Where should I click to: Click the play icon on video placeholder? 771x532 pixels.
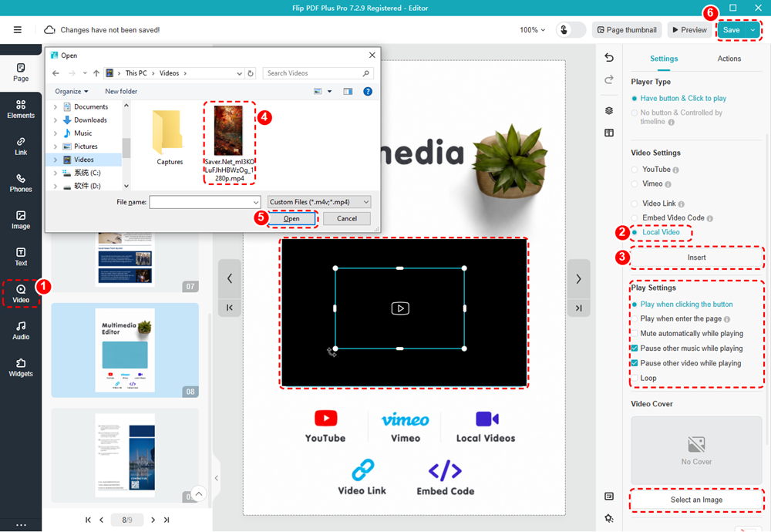point(399,308)
